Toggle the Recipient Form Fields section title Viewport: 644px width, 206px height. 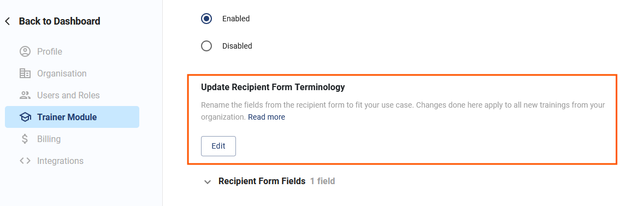coord(262,181)
